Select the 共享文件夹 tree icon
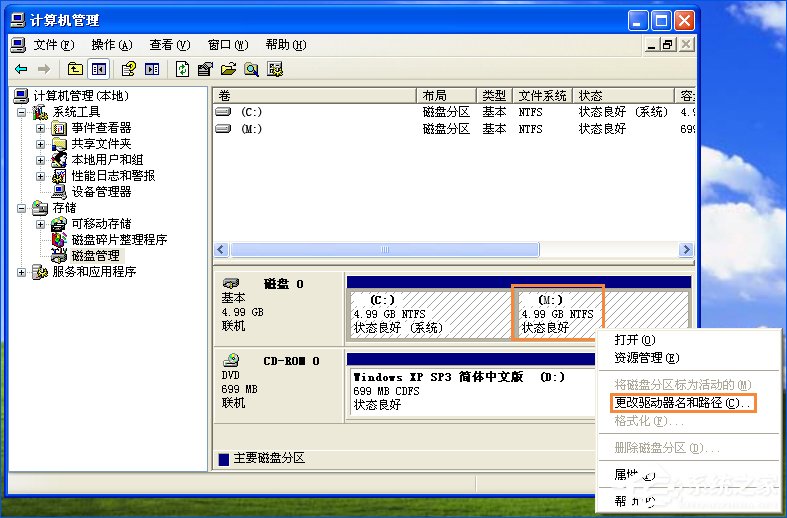Viewport: 787px width, 518px height. click(x=59, y=144)
